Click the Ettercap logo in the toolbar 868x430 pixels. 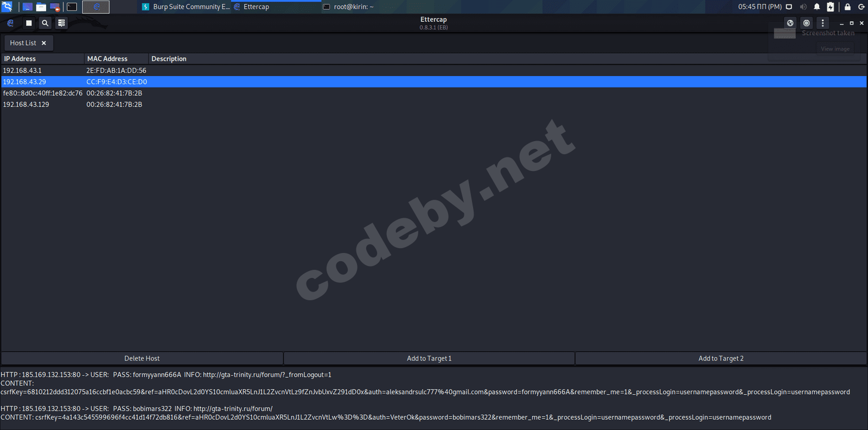pyautogui.click(x=10, y=23)
